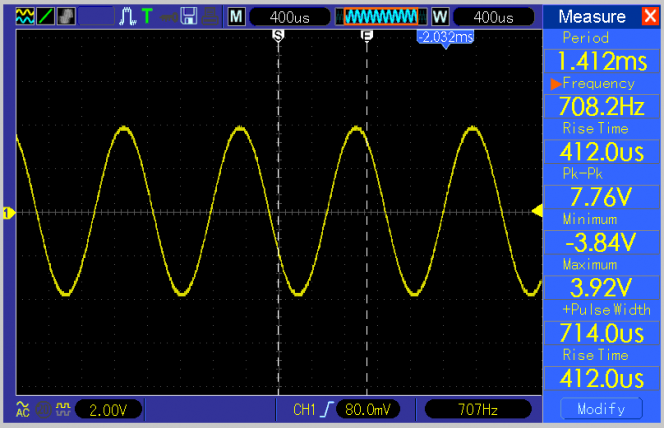Click the dual-waveform channel icon in top toolbar
The width and height of the screenshot is (664, 428).
point(25,17)
